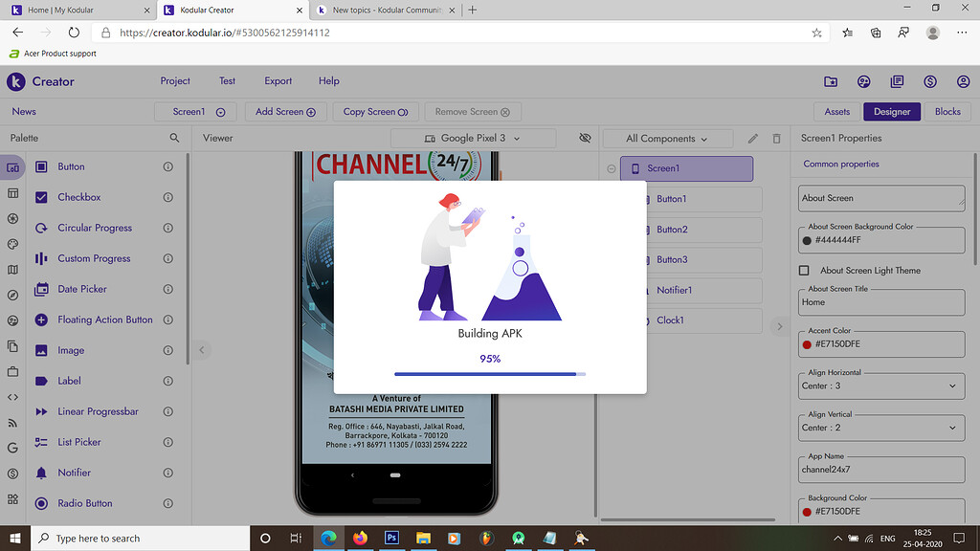Open the Align Horizontal dropdown
The image size is (980, 551).
(880, 386)
